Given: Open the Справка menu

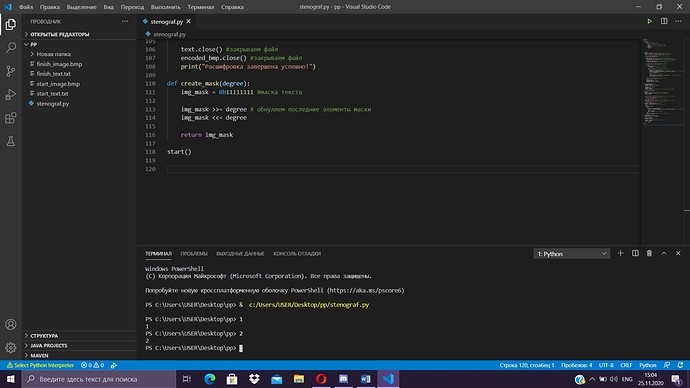Looking at the screenshot, I should [x=232, y=7].
